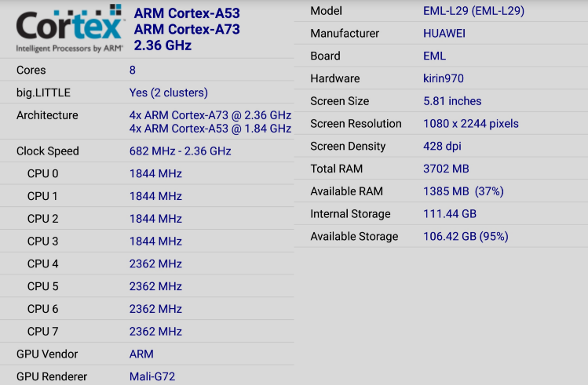Select the Screen Resolution row

[x=441, y=124]
